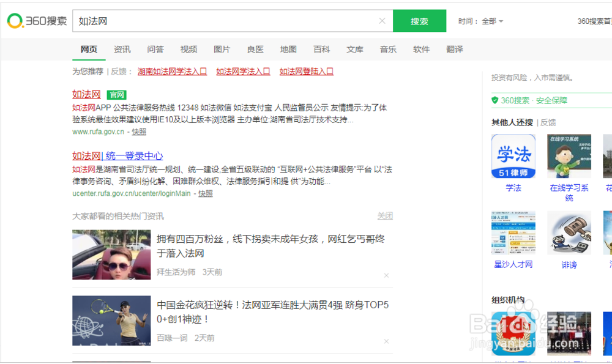Switch to the 图片 tab

[222, 49]
